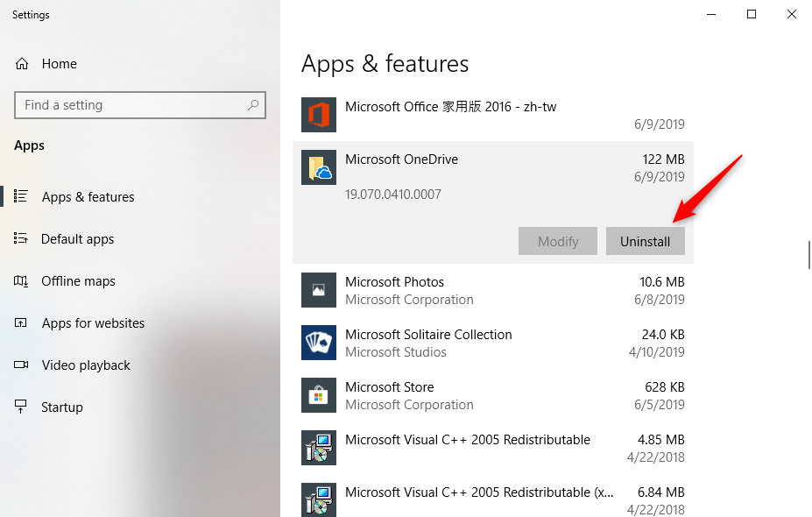Minimize the Settings window
Screen dimensions: 812x517
click(x=711, y=14)
